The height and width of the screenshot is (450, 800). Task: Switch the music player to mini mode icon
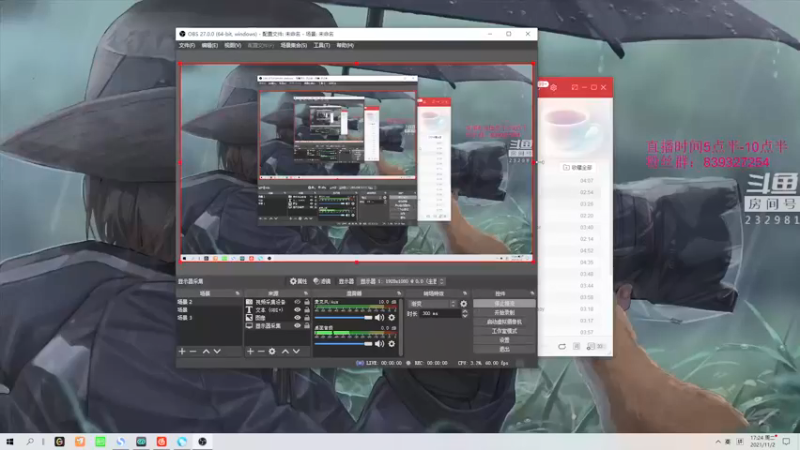574,87
